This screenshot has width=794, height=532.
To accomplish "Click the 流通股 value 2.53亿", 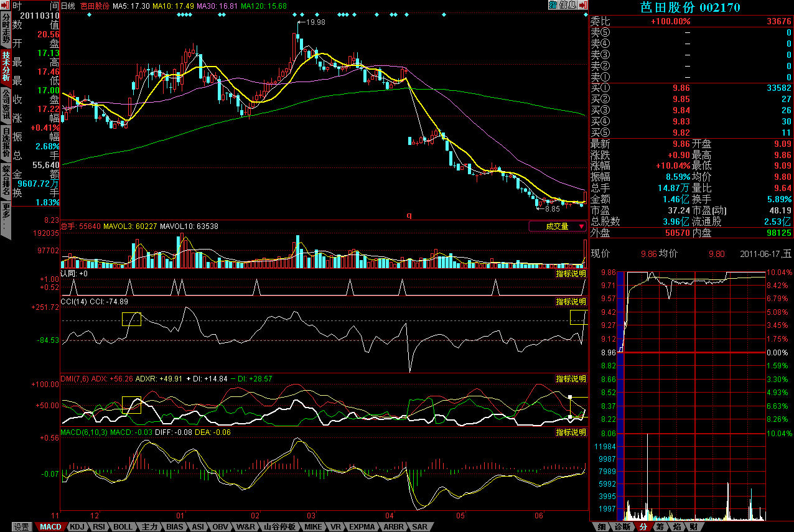I will pyautogui.click(x=778, y=222).
